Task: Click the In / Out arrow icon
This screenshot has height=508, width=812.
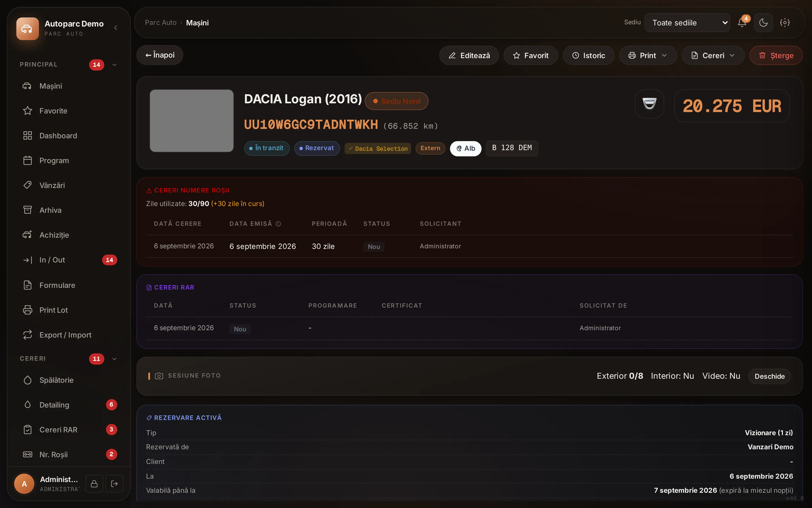Action: pyautogui.click(x=28, y=260)
